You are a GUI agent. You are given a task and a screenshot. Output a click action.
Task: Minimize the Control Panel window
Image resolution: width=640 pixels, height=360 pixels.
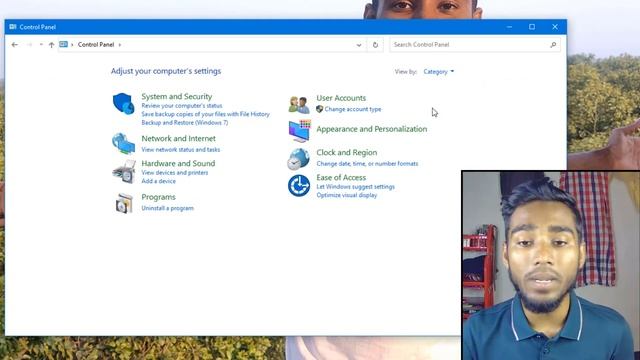[509, 27]
